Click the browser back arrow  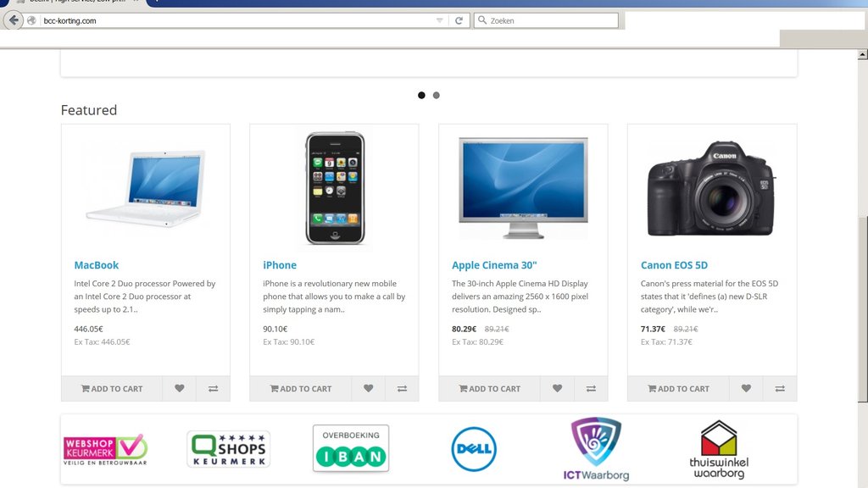14,20
